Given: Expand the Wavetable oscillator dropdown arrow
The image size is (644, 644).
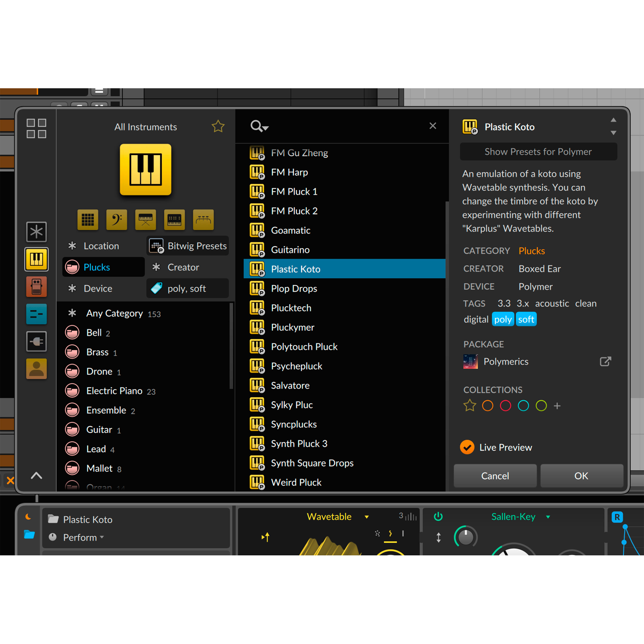Looking at the screenshot, I should [x=367, y=517].
